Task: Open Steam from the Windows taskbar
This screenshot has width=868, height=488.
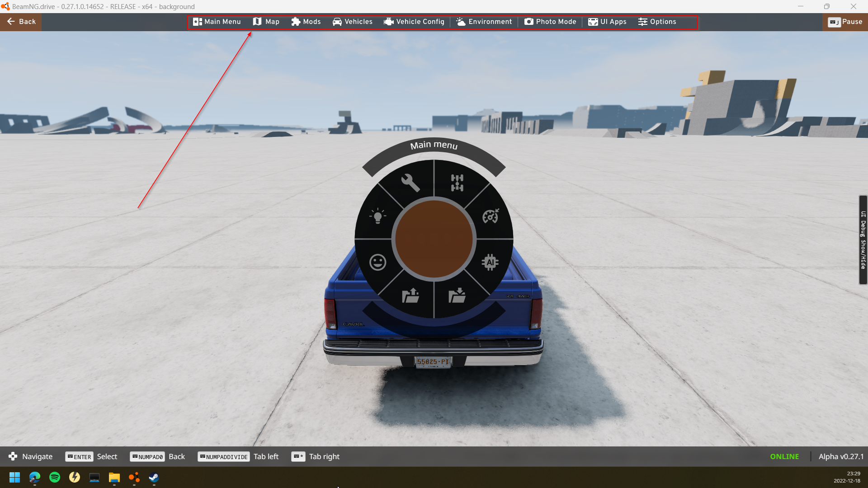Action: click(154, 477)
